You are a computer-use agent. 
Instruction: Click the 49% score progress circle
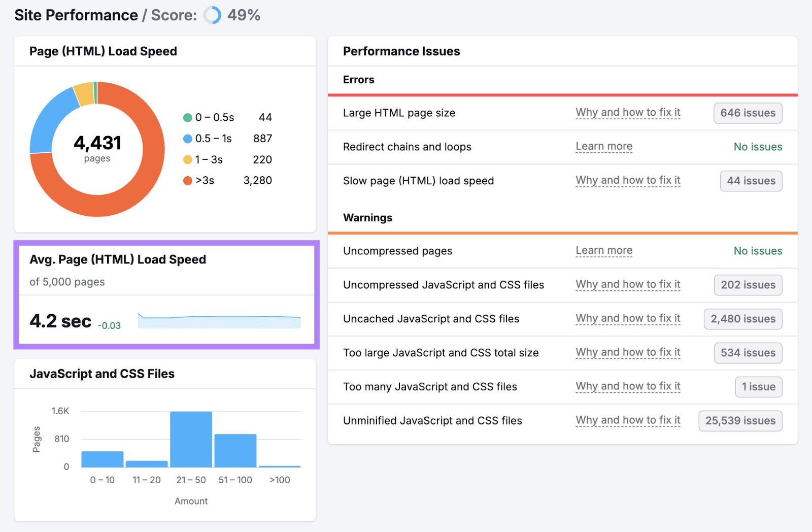point(212,15)
